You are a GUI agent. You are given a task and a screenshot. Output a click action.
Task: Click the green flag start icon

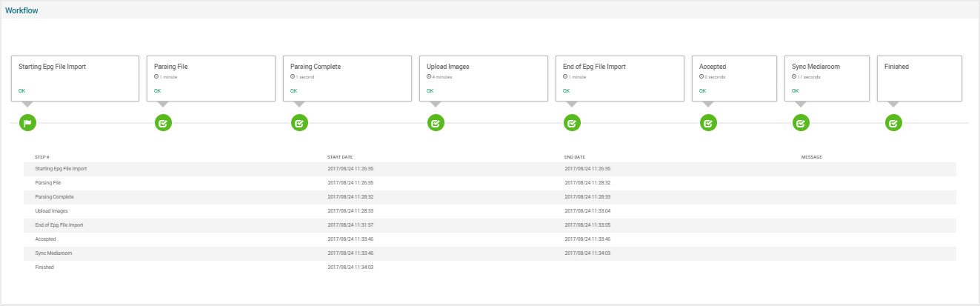pos(27,123)
